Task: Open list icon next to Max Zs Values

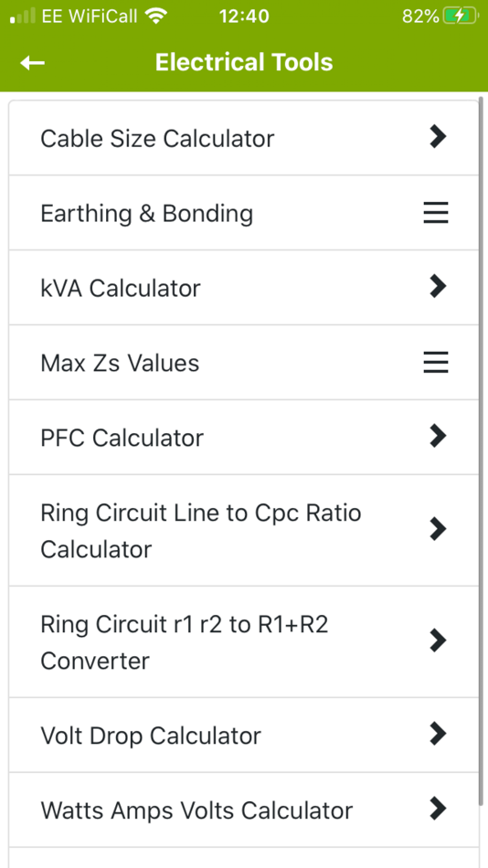Action: [436, 363]
